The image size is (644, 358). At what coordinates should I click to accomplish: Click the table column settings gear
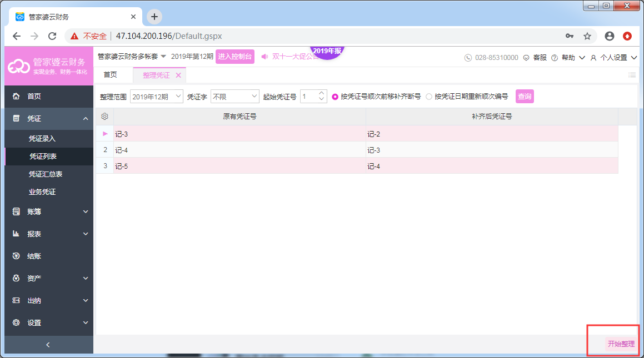pos(104,117)
